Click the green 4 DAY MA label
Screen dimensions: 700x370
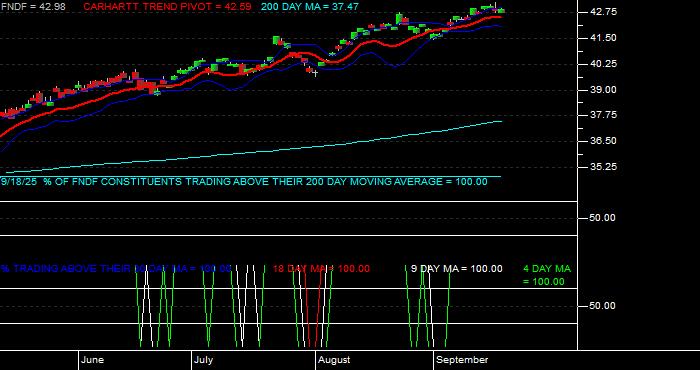547,275
